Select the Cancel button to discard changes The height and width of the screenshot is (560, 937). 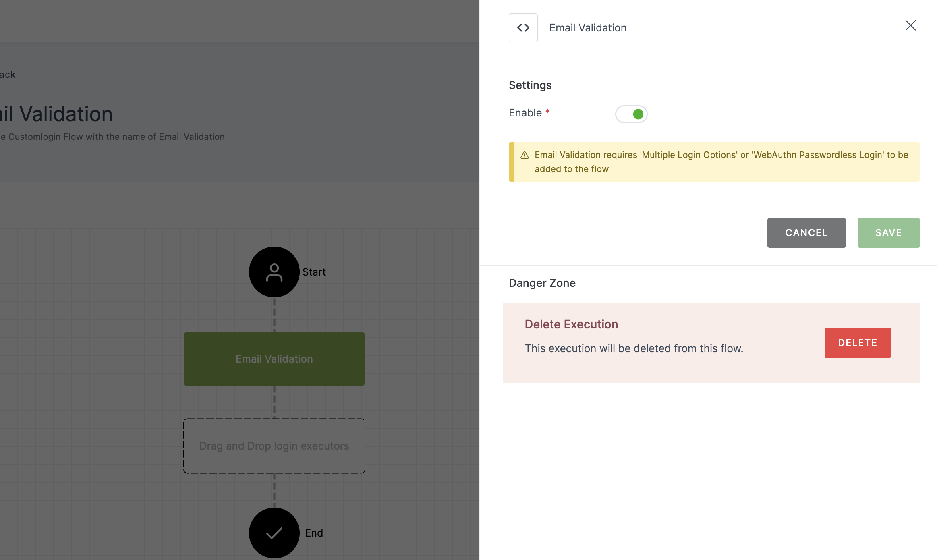click(x=806, y=232)
